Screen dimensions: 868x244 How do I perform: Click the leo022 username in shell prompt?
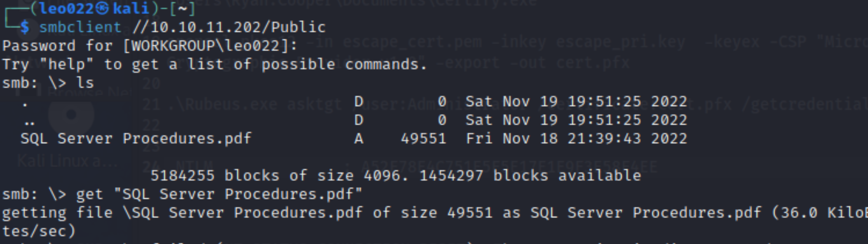tap(66, 8)
